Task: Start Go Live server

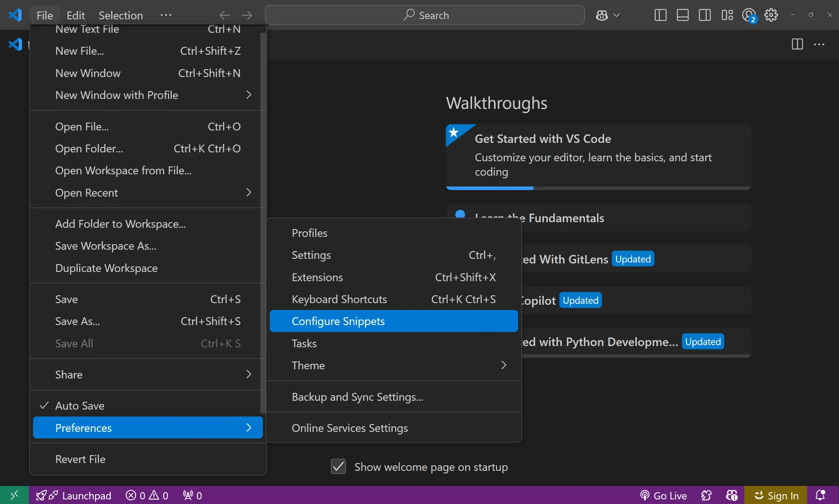Action: [x=664, y=495]
